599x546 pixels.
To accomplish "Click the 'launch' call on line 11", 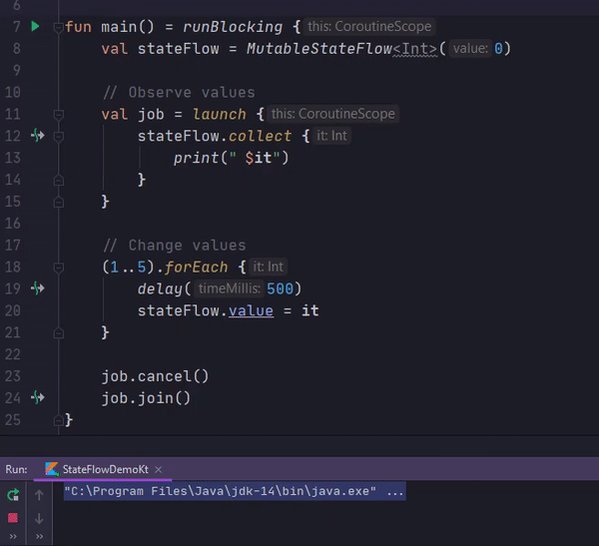I will [x=219, y=114].
